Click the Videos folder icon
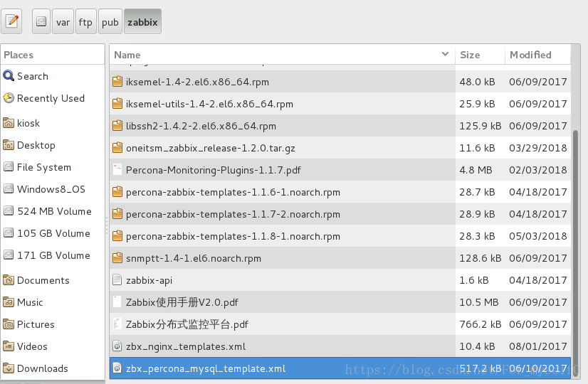Image resolution: width=588 pixels, height=384 pixels. [9, 346]
